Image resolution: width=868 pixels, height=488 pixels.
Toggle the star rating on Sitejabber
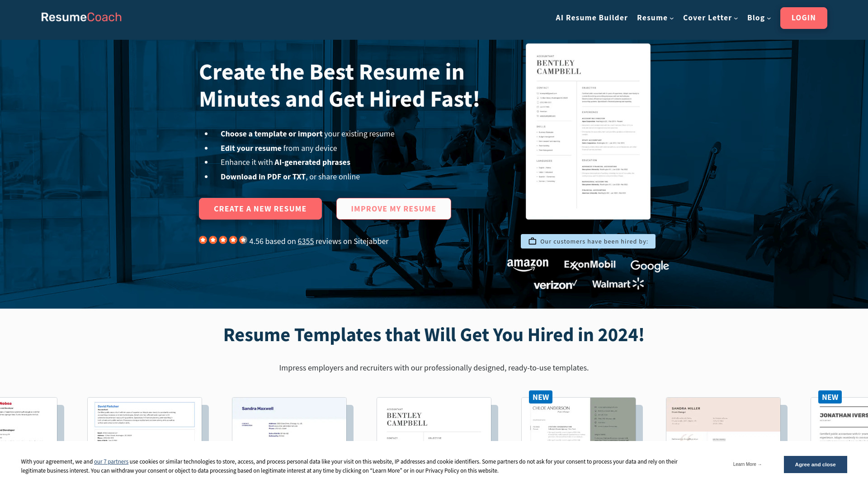(x=223, y=240)
